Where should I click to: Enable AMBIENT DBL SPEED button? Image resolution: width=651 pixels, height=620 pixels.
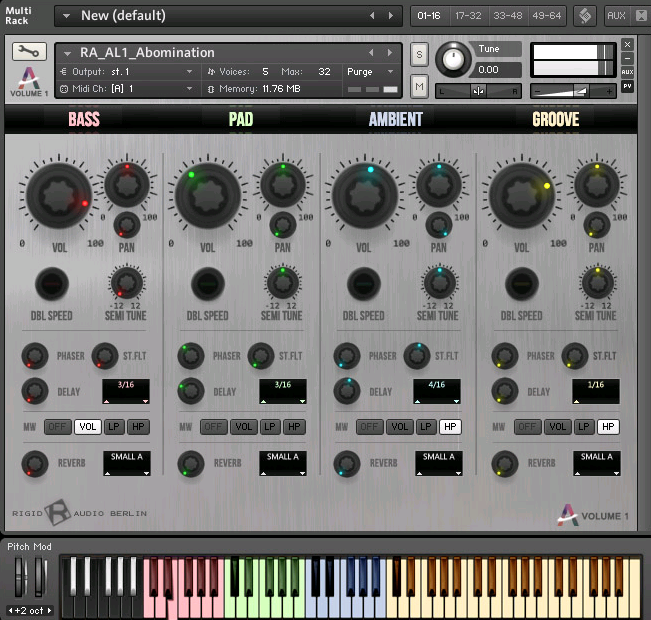click(x=364, y=284)
